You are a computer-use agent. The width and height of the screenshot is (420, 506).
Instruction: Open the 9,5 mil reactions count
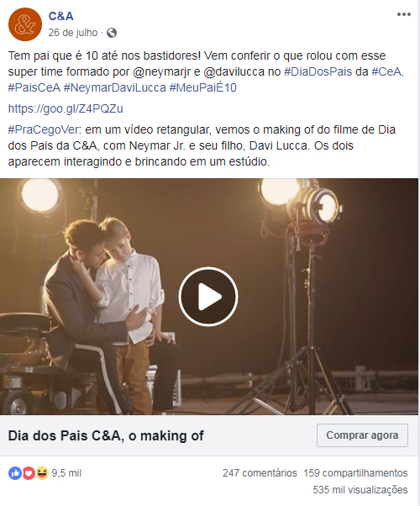point(66,473)
